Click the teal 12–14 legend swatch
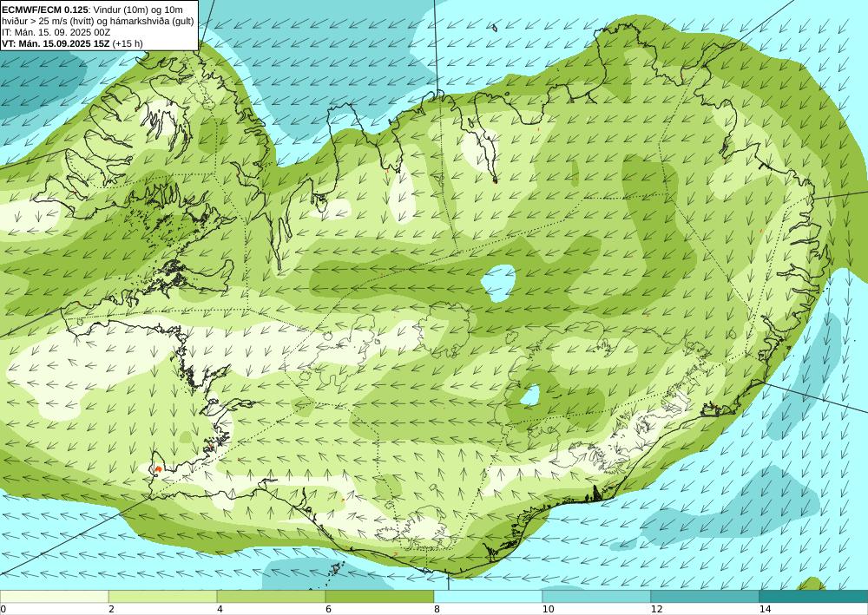Screen dimensions: 868x615 [705, 596]
